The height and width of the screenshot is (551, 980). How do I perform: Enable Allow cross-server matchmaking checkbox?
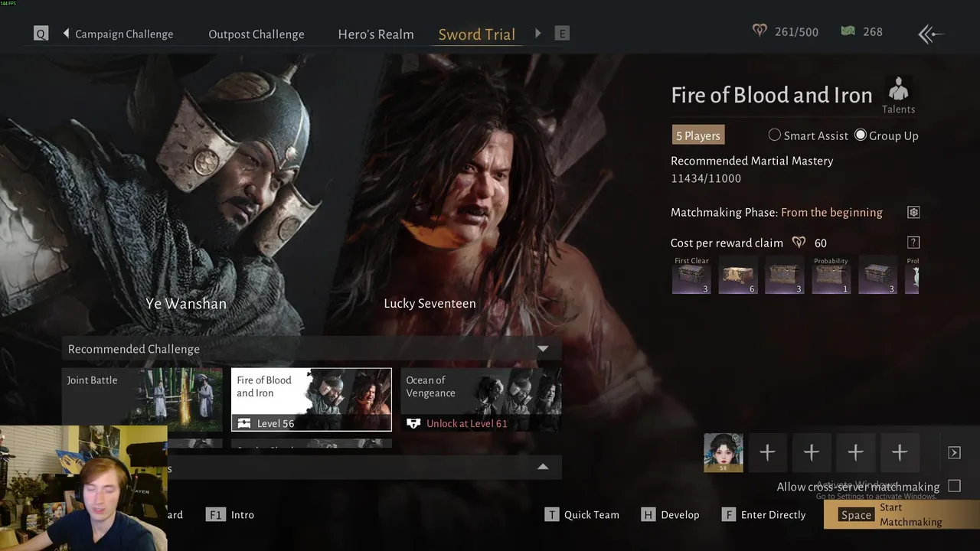954,486
